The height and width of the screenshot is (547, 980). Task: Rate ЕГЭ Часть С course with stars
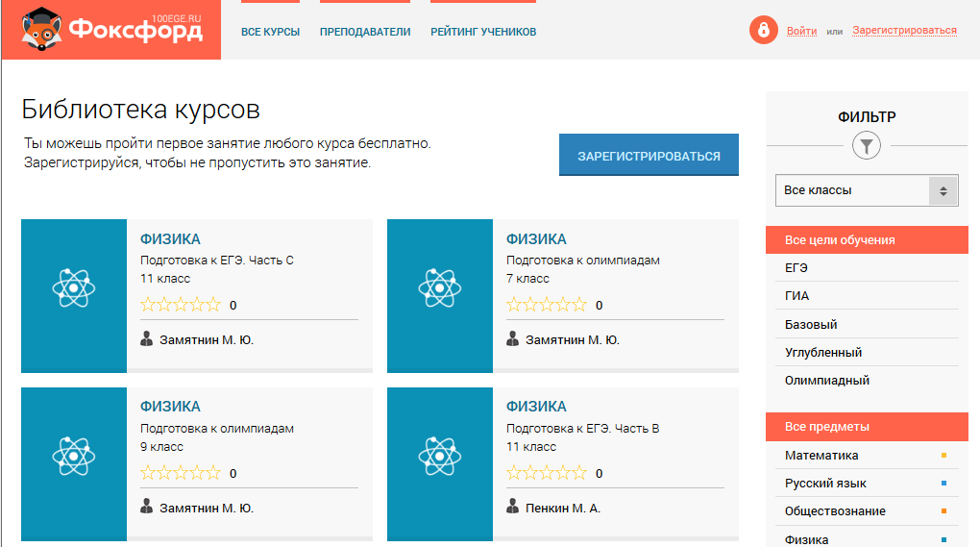(x=181, y=305)
